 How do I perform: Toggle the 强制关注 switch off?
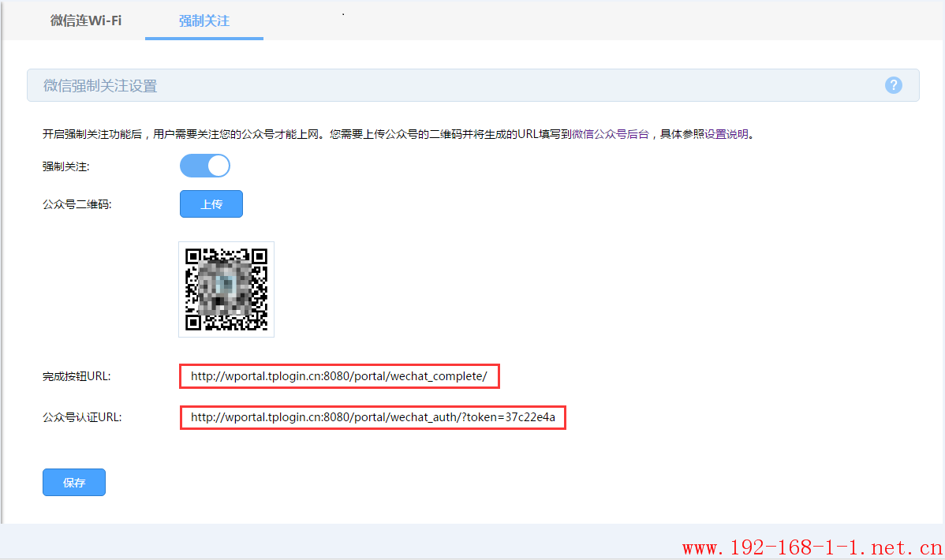[x=205, y=166]
